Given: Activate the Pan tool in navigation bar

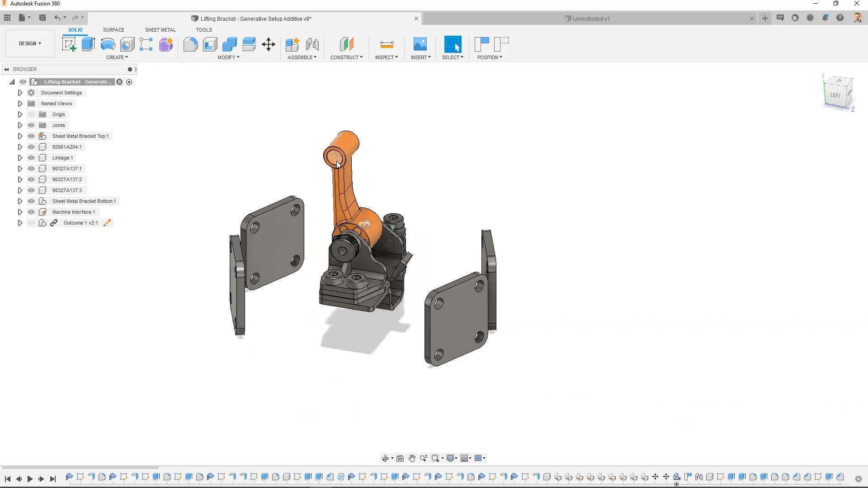Looking at the screenshot, I should [412, 458].
